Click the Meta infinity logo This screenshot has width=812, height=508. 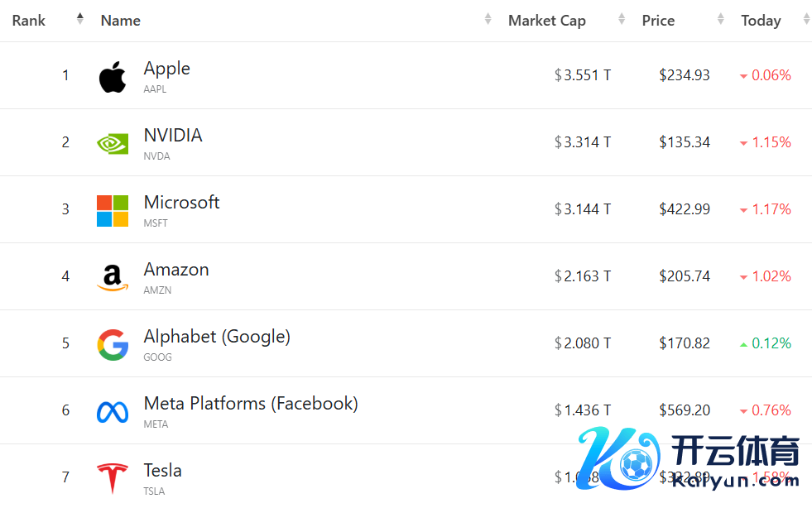coord(113,412)
